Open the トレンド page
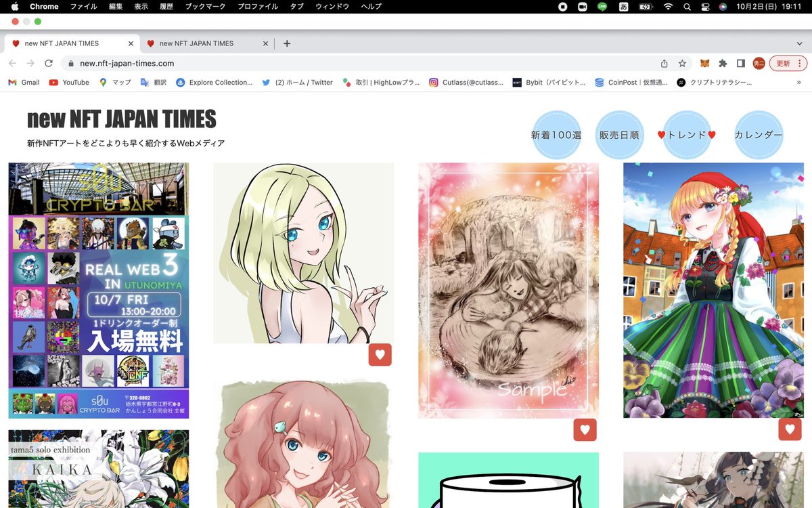 point(687,135)
